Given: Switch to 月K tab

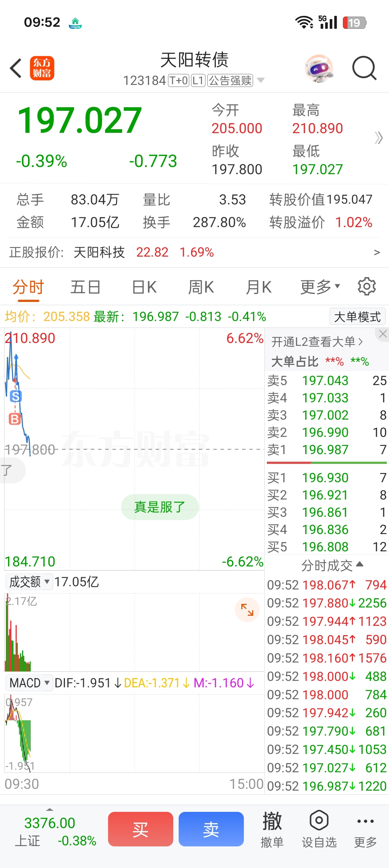Looking at the screenshot, I should tap(259, 287).
